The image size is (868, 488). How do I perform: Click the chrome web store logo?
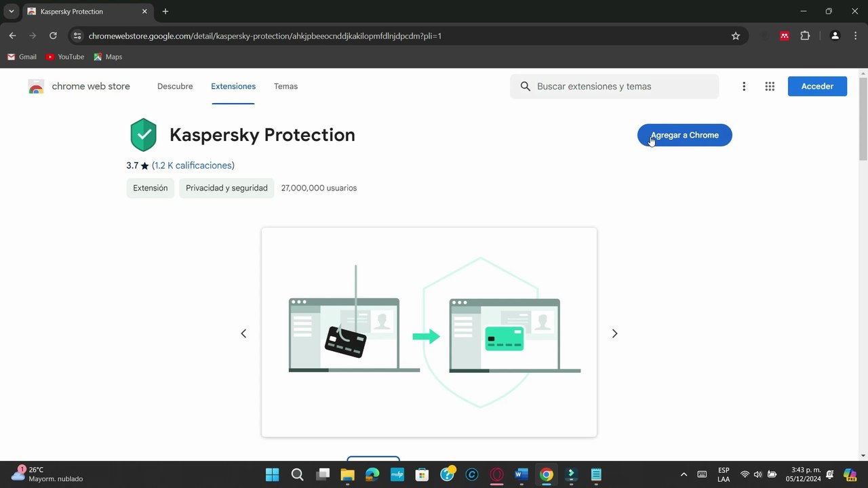pos(79,86)
